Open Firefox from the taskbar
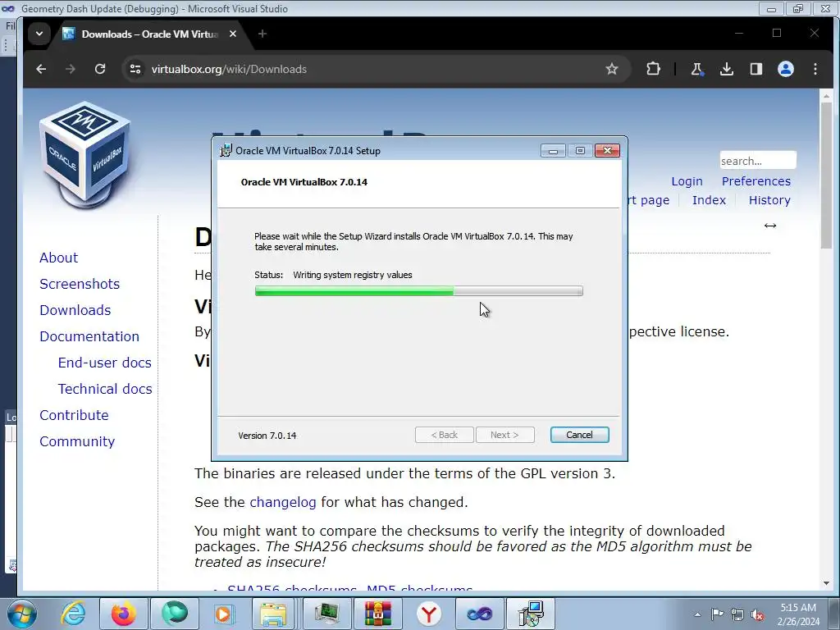The height and width of the screenshot is (630, 840). (x=123, y=614)
